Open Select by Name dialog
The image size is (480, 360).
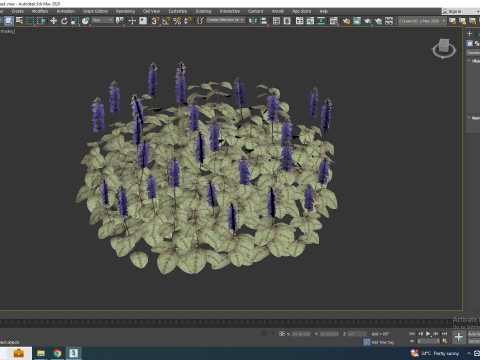(x=20, y=21)
